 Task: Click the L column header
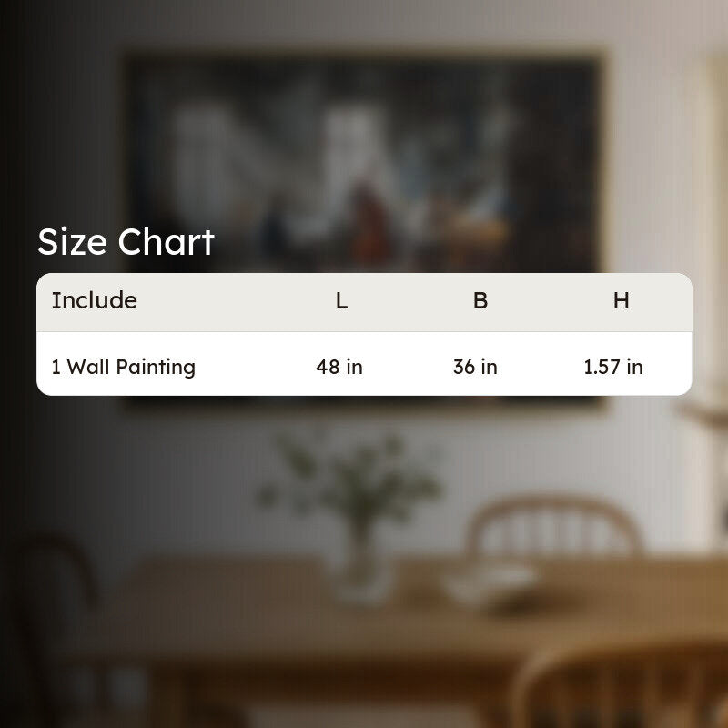click(341, 301)
